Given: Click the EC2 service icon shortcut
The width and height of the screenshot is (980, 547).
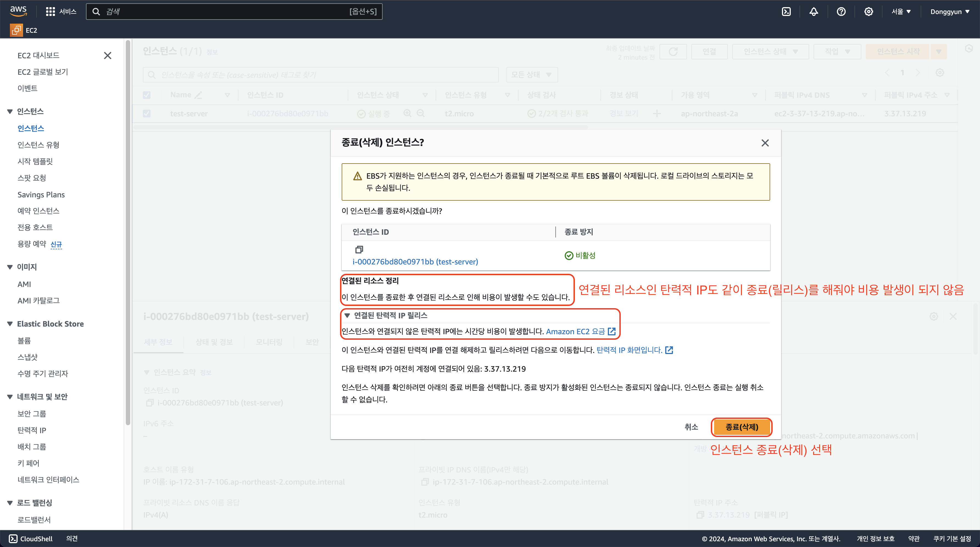Looking at the screenshot, I should pos(16,30).
